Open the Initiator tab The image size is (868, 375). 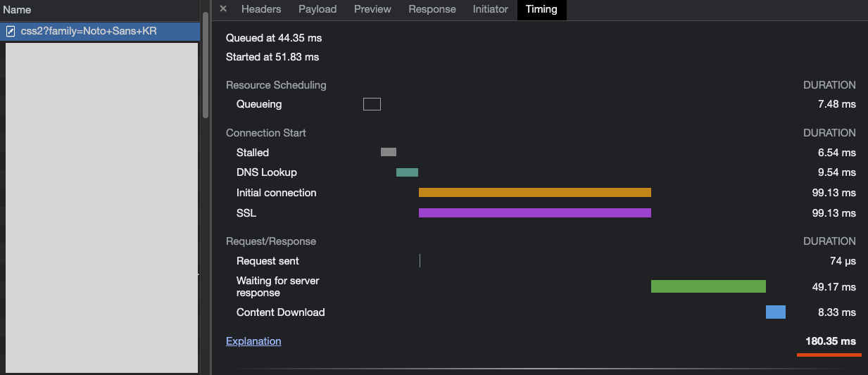[491, 9]
